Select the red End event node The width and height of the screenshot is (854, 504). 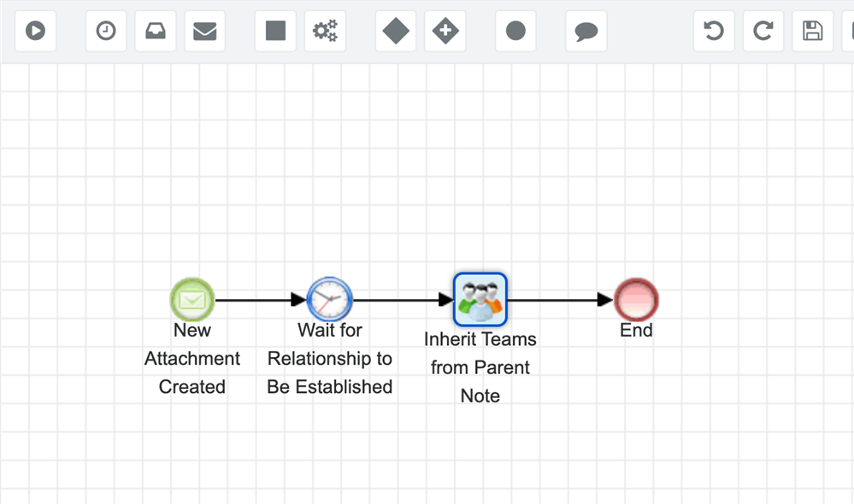[x=636, y=300]
